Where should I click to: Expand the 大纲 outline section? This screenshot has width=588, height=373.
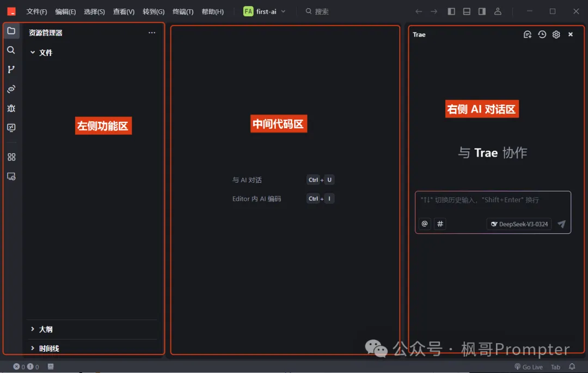(x=41, y=329)
